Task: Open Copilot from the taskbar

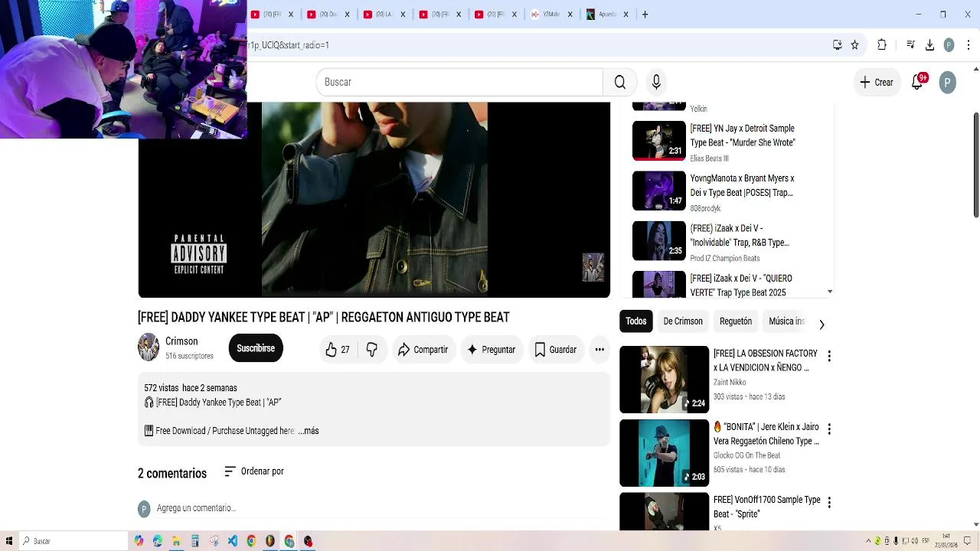Action: coord(139,541)
